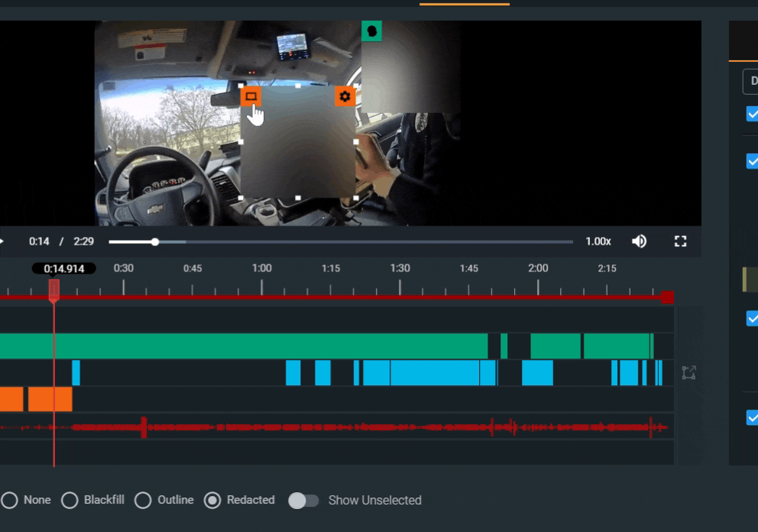This screenshot has height=532, width=758.
Task: Click the video seek bar to jump ahead
Action: coord(344,241)
